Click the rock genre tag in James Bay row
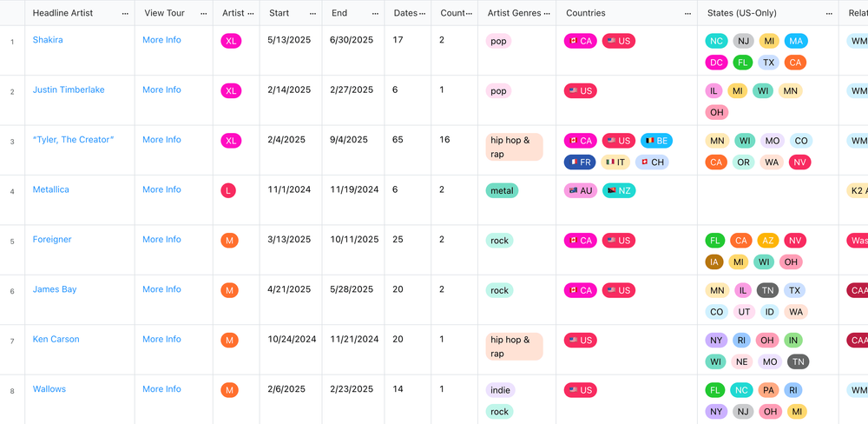The height and width of the screenshot is (424, 868). pos(499,290)
